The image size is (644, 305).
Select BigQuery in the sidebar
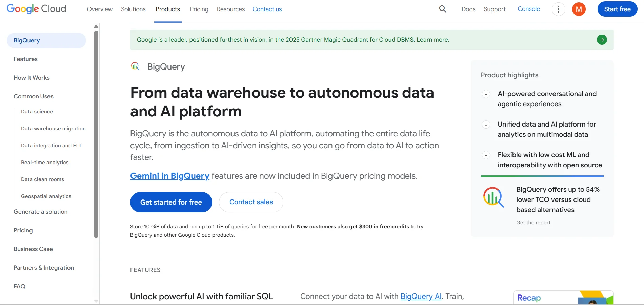(46, 40)
